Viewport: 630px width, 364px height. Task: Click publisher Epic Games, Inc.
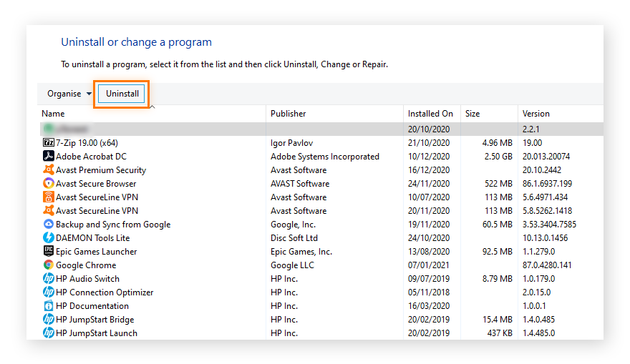point(301,252)
